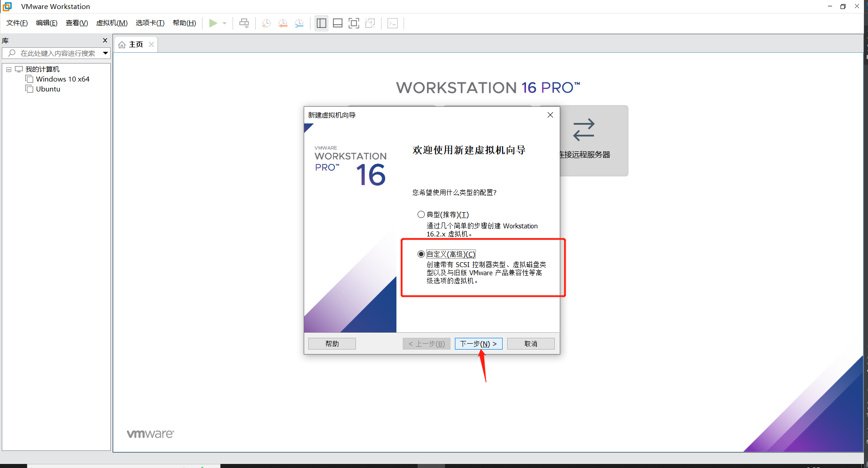Viewport: 868px width, 468px height.
Task: Click the search magnifier icon in library
Action: [12, 53]
